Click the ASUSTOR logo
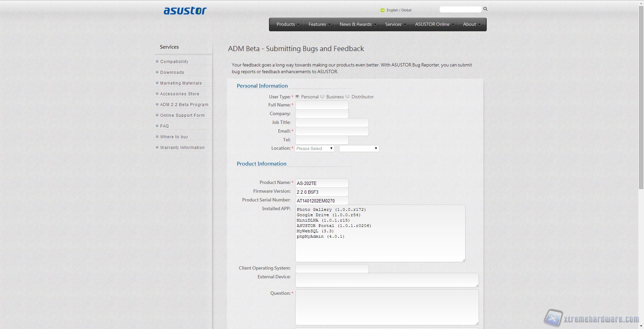644x329 pixels. click(185, 11)
